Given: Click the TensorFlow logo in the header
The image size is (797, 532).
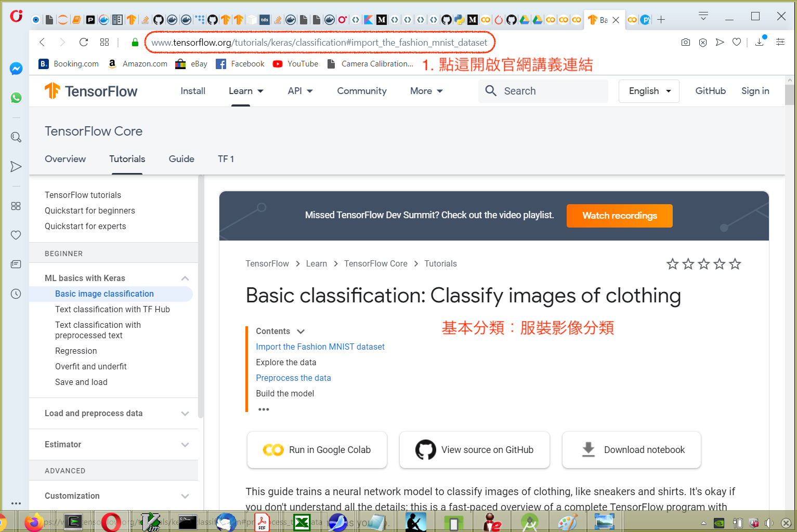Looking at the screenshot, I should (x=91, y=91).
